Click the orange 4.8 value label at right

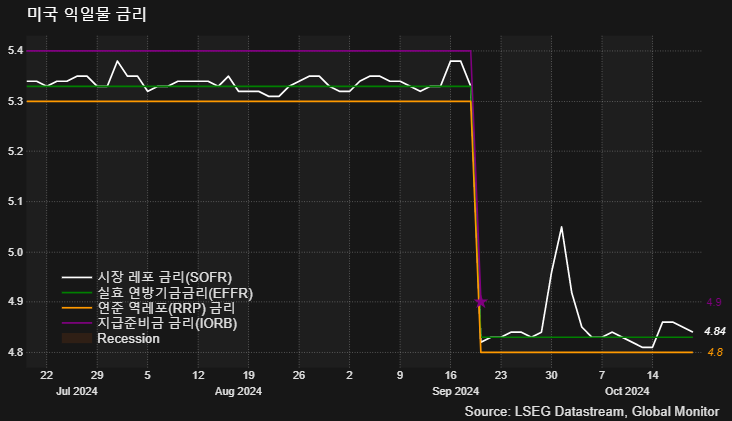(714, 352)
